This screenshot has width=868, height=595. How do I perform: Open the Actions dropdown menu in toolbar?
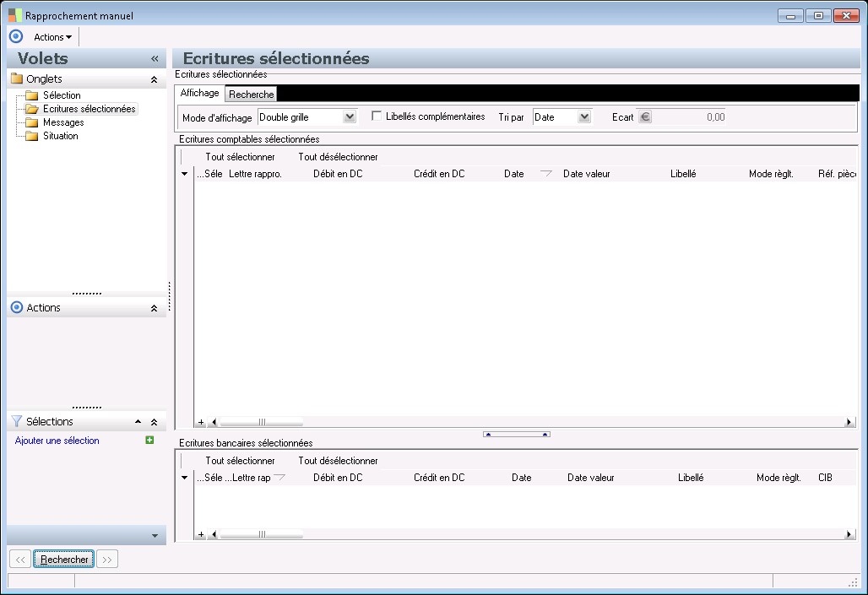(x=52, y=37)
